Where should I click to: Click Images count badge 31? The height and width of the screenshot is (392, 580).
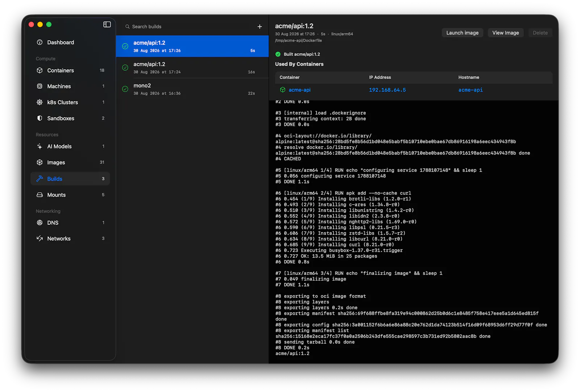coord(102,162)
